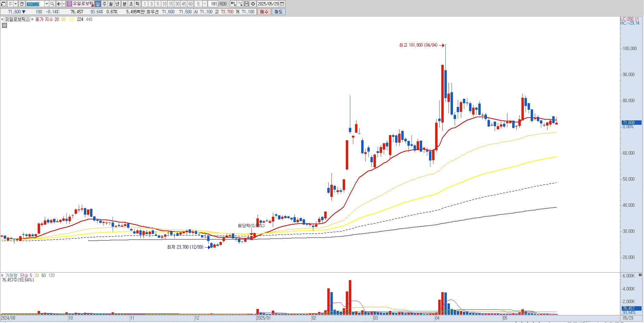Viewport: 644px width, 323px height.
Task: Click the orange 60 moving average legend
Action: 63,19
